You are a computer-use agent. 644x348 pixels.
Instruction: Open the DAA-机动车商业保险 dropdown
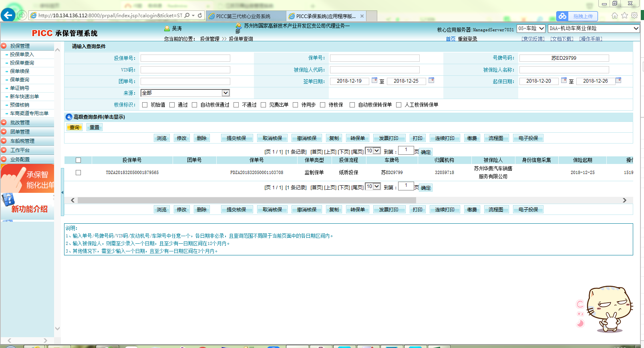point(636,28)
